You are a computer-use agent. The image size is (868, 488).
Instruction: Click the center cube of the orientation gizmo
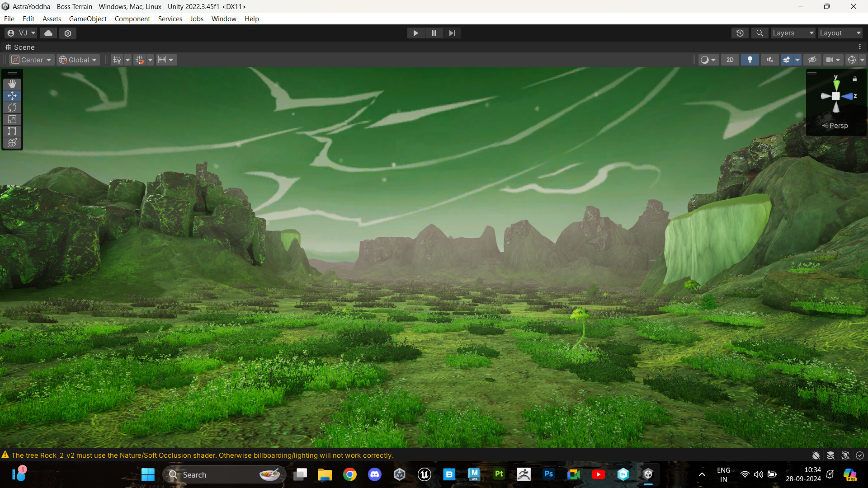pyautogui.click(x=836, y=96)
